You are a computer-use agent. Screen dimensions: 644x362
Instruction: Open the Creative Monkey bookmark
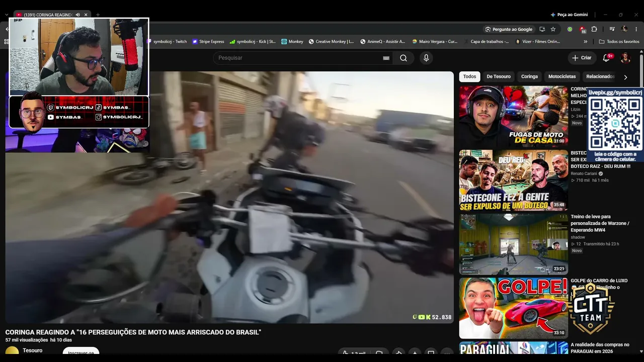[331, 42]
